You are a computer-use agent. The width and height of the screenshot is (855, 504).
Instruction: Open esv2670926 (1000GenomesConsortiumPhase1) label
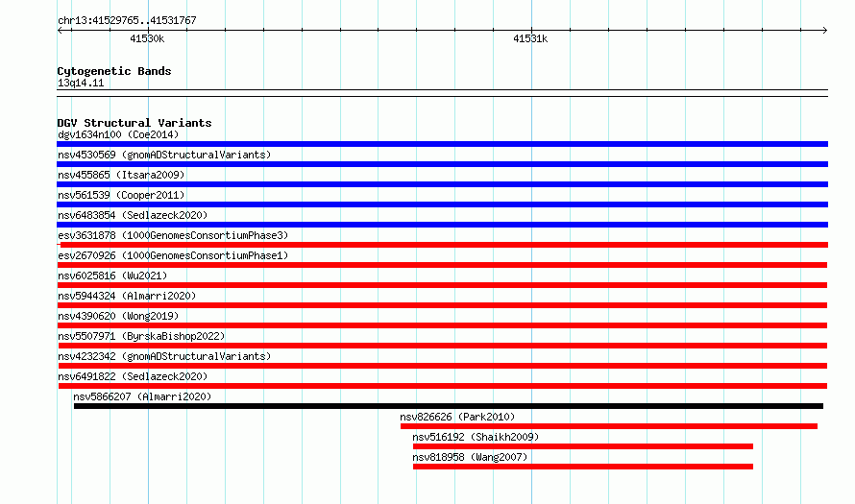point(173,255)
